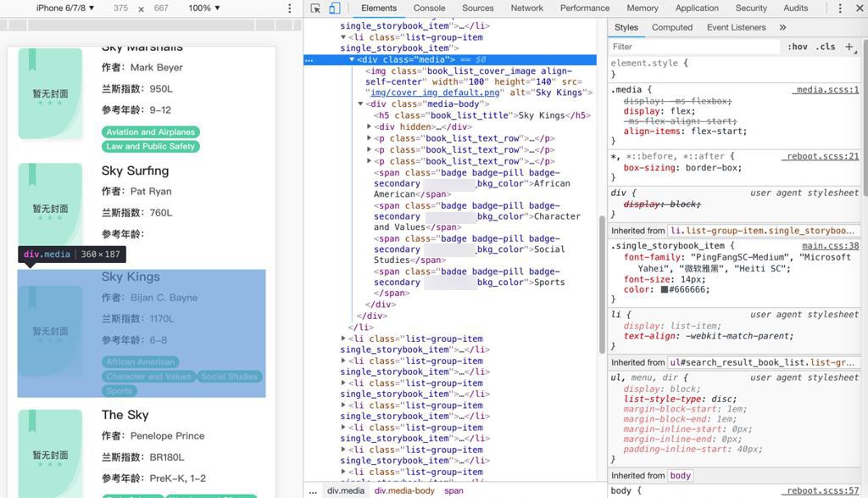868x498 pixels.
Task: Open the Audits tab
Action: click(x=795, y=8)
